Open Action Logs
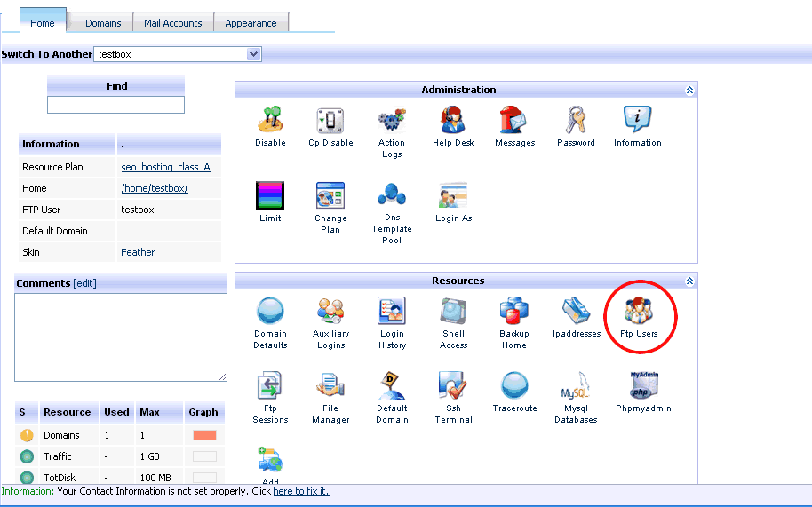Image resolution: width=812 pixels, height=507 pixels. (x=392, y=120)
